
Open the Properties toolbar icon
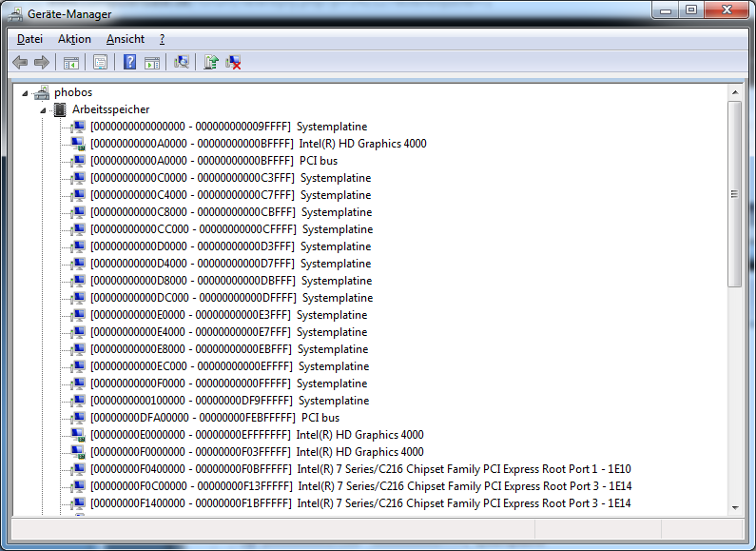point(100,62)
